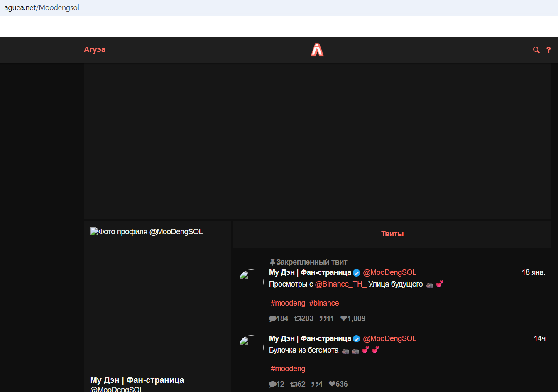Image resolution: width=558 pixels, height=392 pixels.
Task: Open the search icon in header
Action: (x=536, y=50)
